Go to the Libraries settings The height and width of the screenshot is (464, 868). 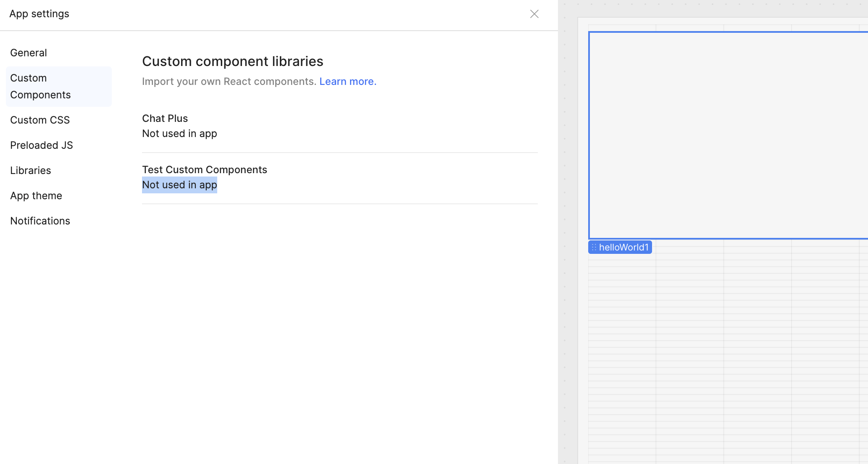click(31, 171)
